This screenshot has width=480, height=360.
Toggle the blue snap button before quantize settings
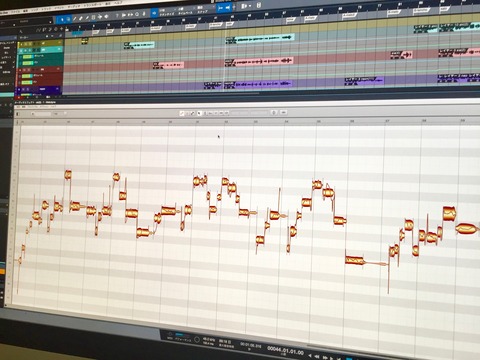tap(154, 13)
